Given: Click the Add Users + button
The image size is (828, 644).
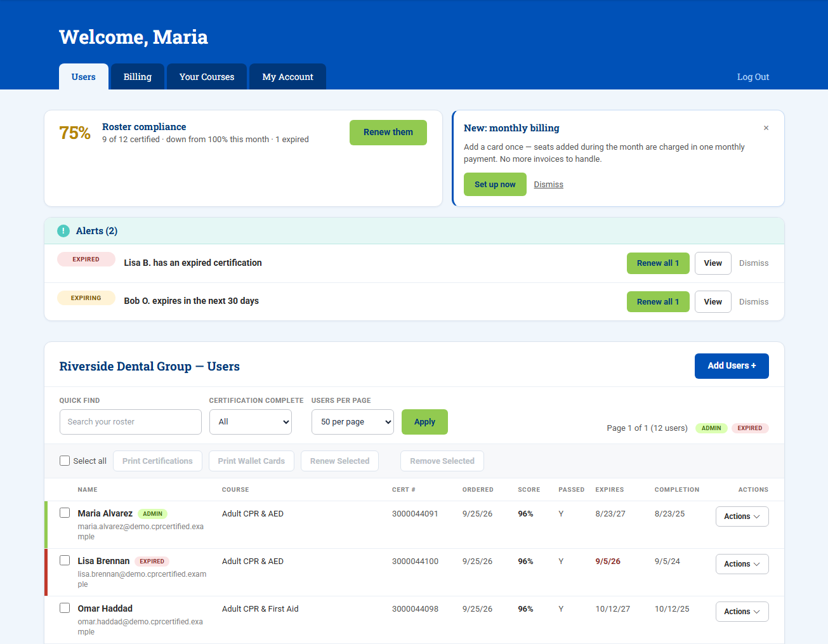Looking at the screenshot, I should click(732, 366).
